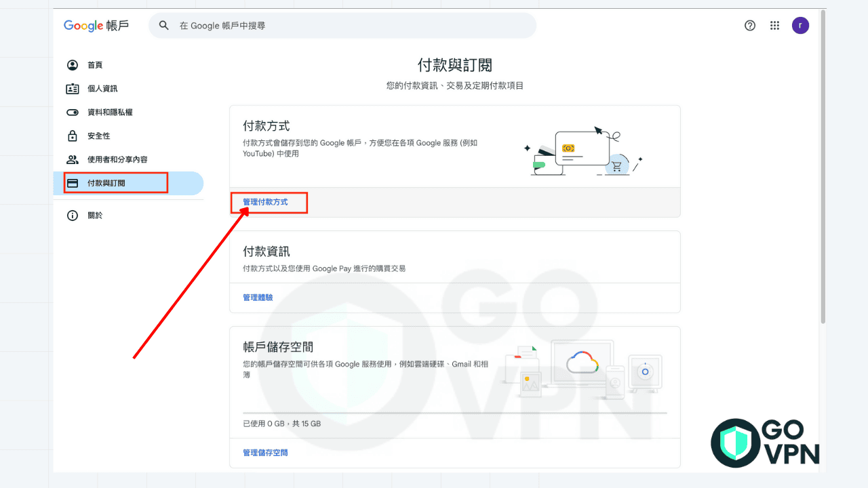This screenshot has height=488, width=868.
Task: Click the Google 帳戶 logo
Action: [x=96, y=25]
